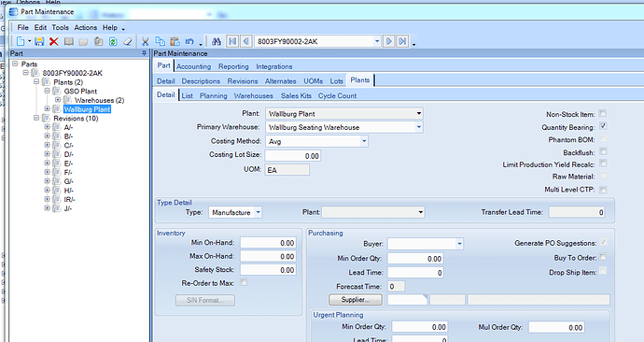Open the Primary Warehouse dropdown
This screenshot has height=342, width=644.
pyautogui.click(x=419, y=127)
